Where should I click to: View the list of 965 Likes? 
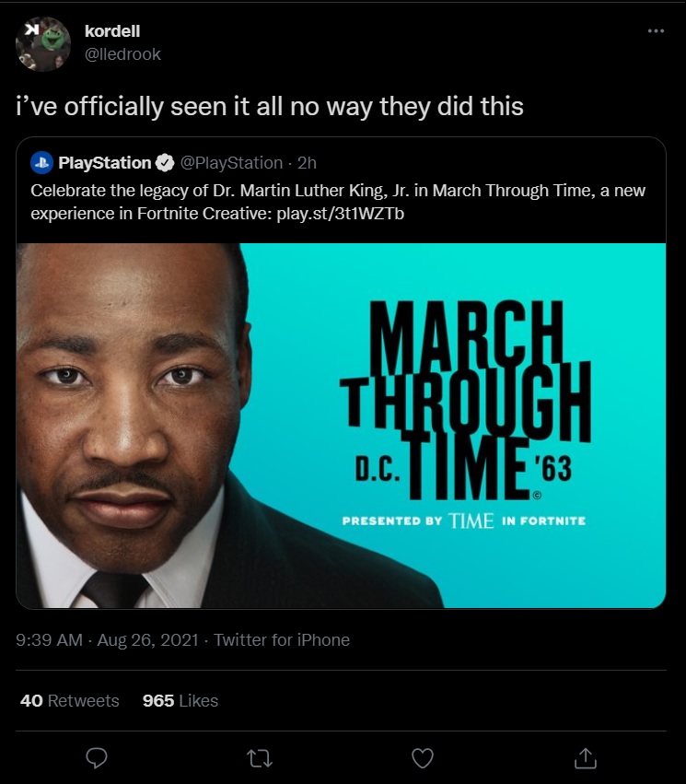tap(180, 701)
